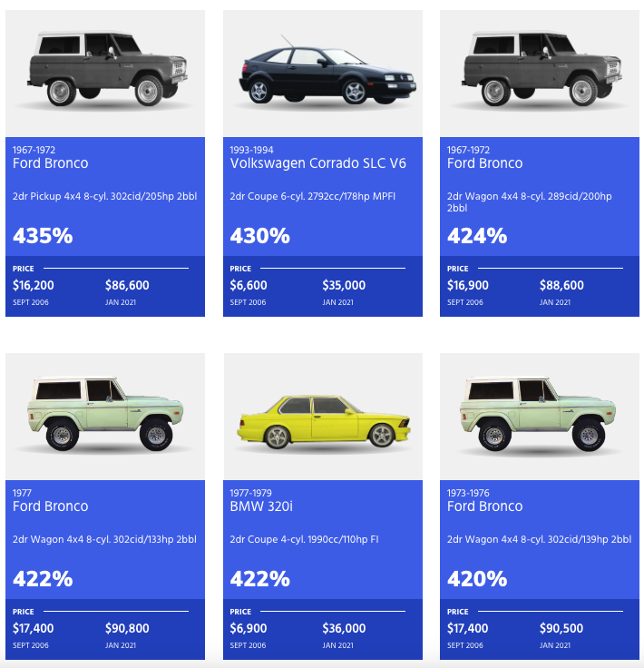Select the 430% value on Corrado card
This screenshot has height=668, width=644.
click(x=260, y=236)
